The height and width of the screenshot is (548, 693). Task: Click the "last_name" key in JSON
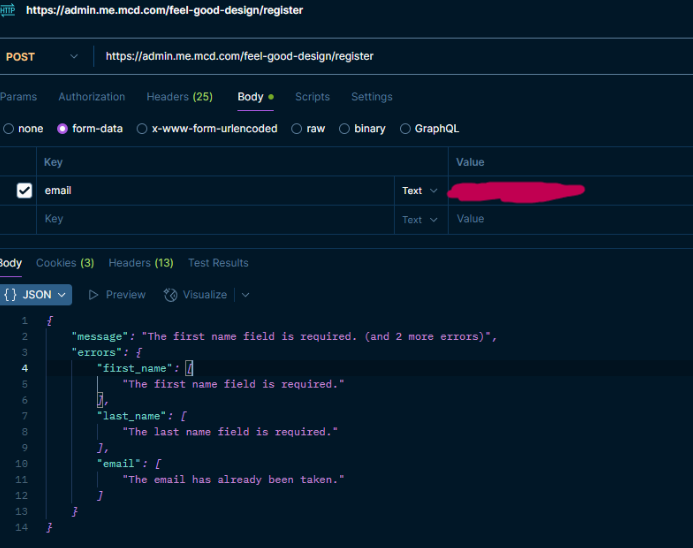click(x=131, y=416)
